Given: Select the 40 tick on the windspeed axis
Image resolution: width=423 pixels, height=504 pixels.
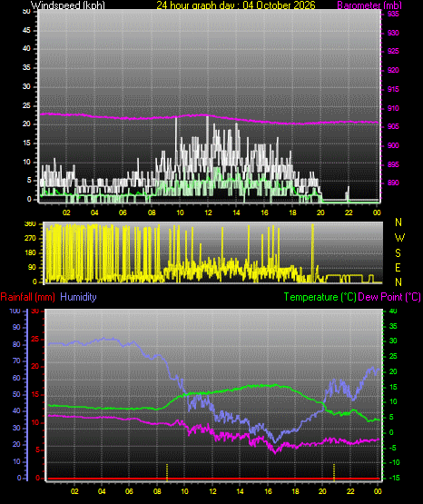Looking at the screenshot, I should pyautogui.click(x=26, y=49).
